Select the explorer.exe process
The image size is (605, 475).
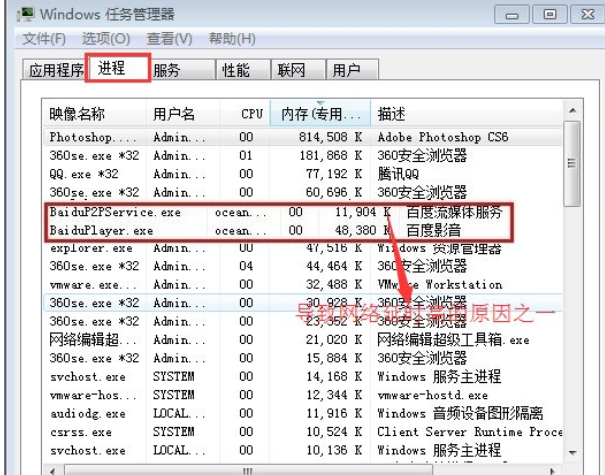(x=302, y=248)
